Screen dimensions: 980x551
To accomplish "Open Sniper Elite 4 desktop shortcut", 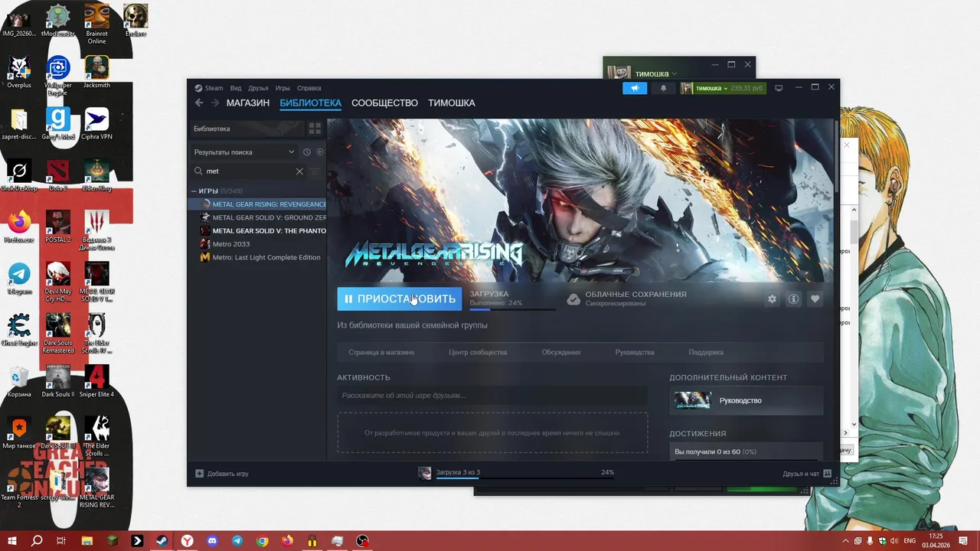I will point(96,382).
